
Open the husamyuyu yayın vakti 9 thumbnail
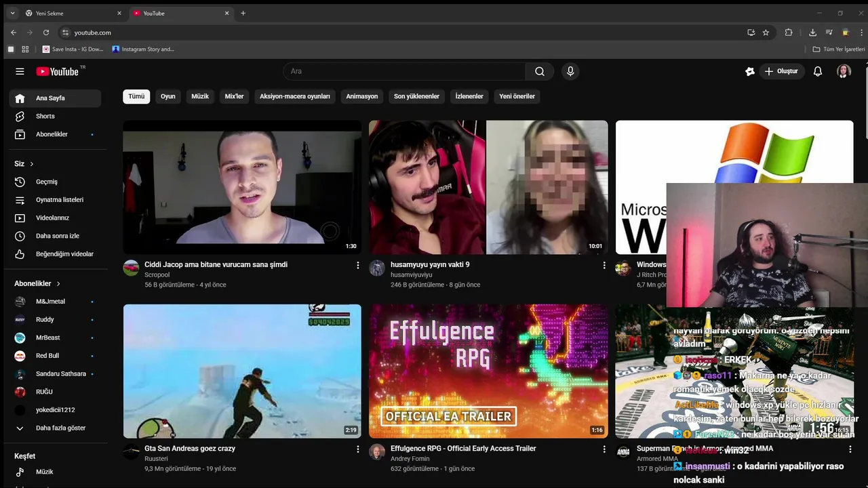coord(488,187)
